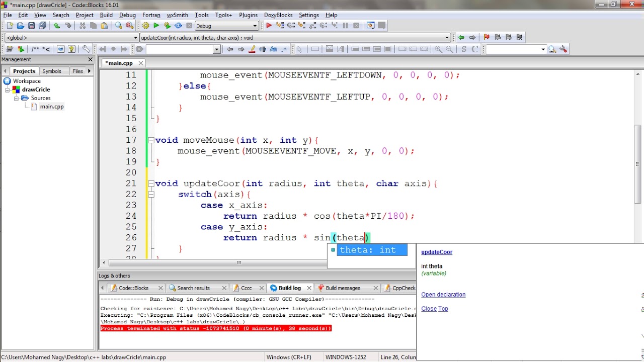
Task: Click the Close link in the tooltip
Action: click(x=429, y=309)
